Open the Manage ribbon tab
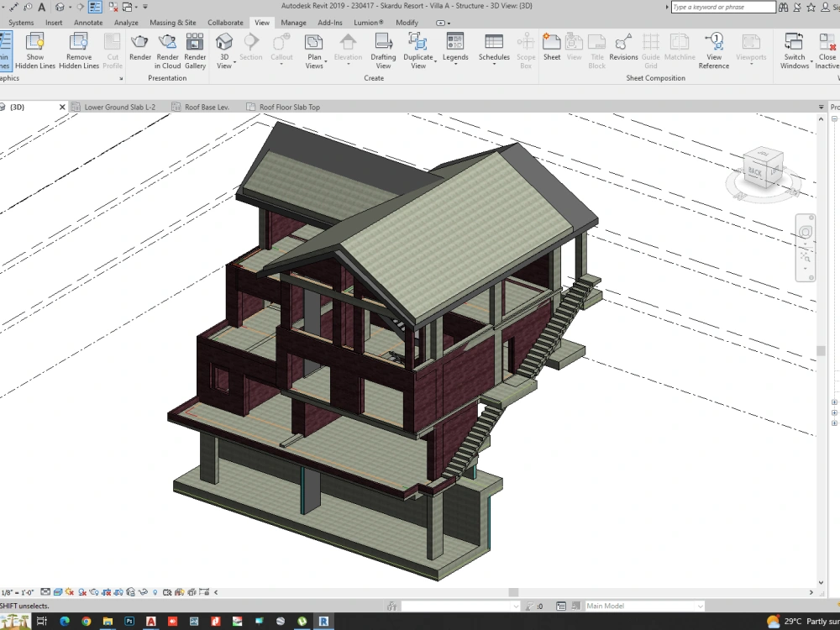This screenshot has height=630, width=840. pos(293,23)
